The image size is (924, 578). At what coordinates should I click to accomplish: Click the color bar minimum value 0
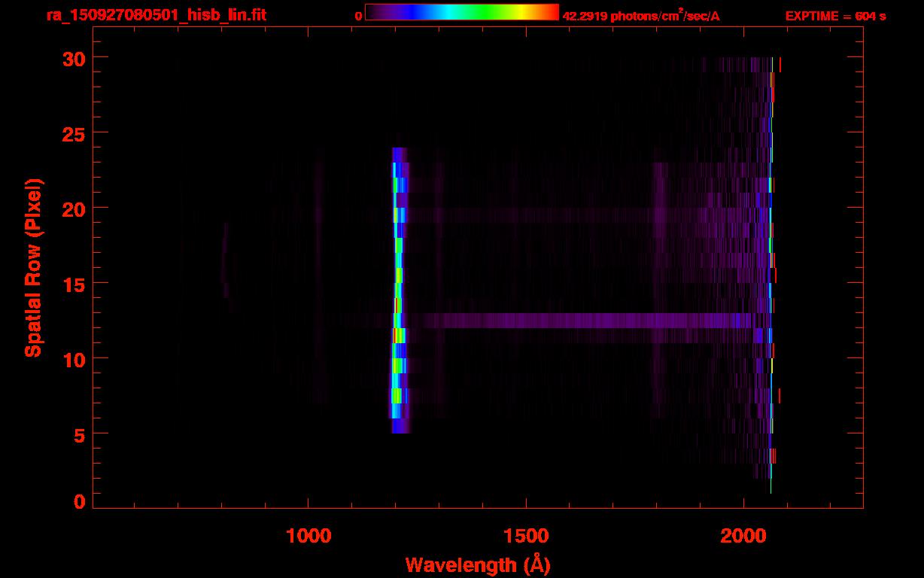[x=359, y=16]
